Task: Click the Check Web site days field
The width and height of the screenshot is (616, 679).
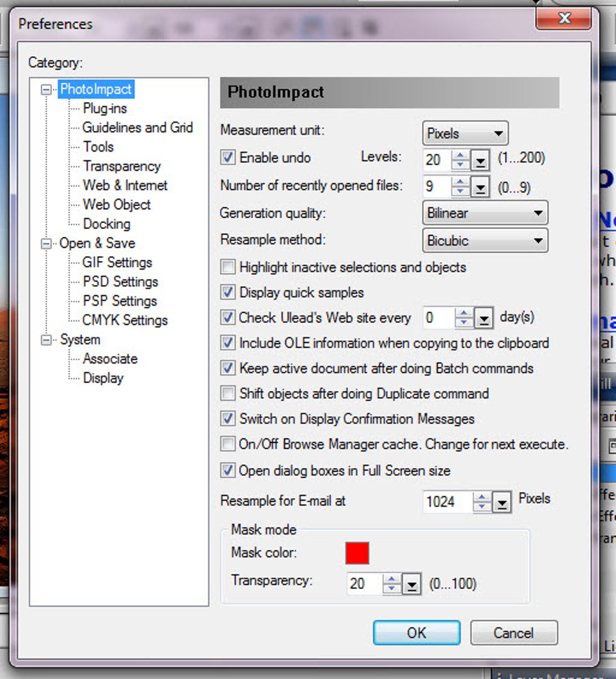Action: [x=438, y=318]
